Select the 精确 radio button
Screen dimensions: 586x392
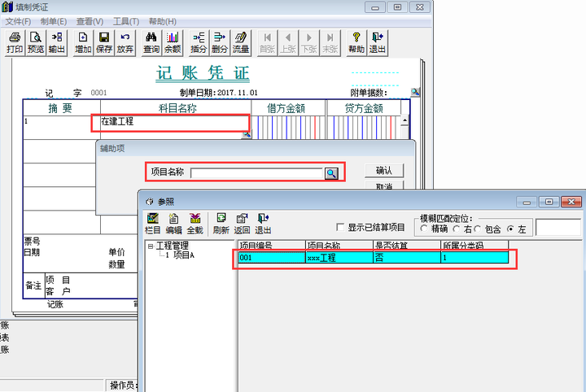424,229
